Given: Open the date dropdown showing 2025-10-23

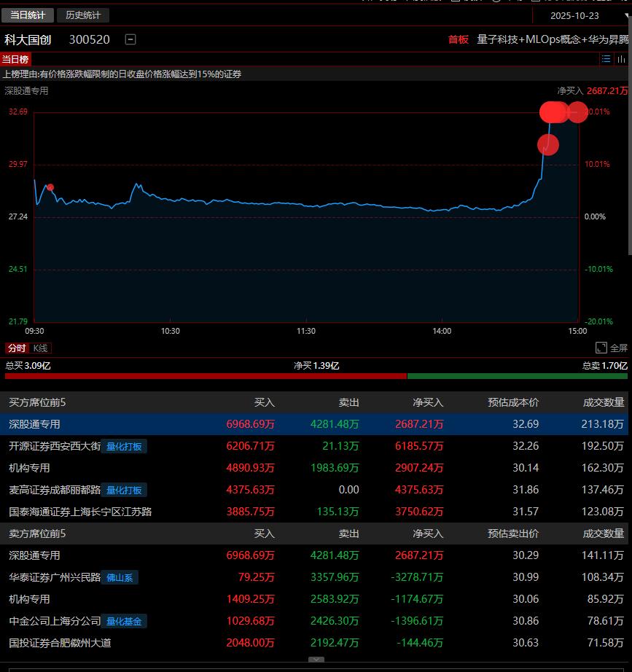Looking at the screenshot, I should [582, 16].
